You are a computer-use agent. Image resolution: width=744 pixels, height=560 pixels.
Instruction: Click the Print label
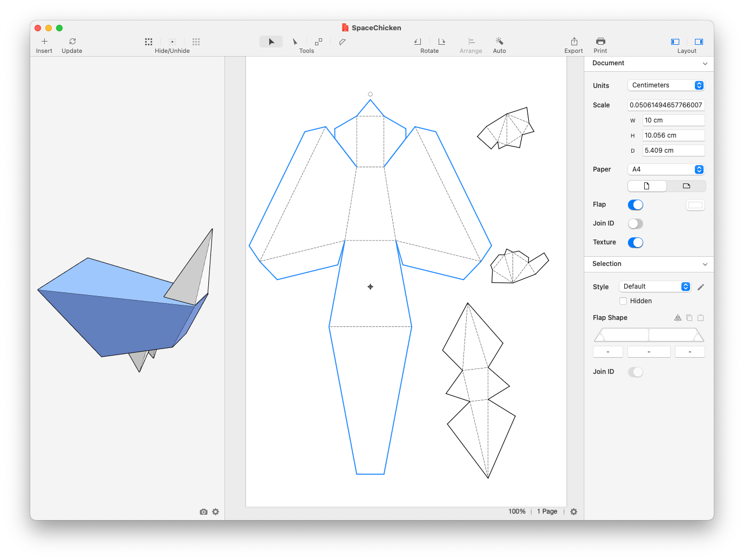pyautogui.click(x=600, y=51)
